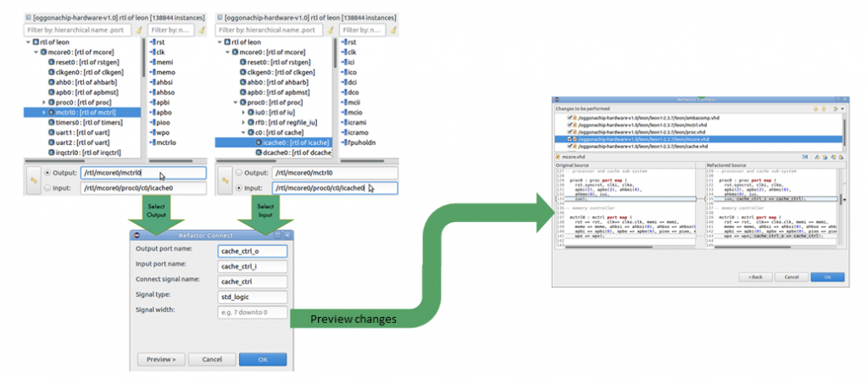Select dcache0 item in the tree
The width and height of the screenshot is (868, 379).
pos(292,153)
